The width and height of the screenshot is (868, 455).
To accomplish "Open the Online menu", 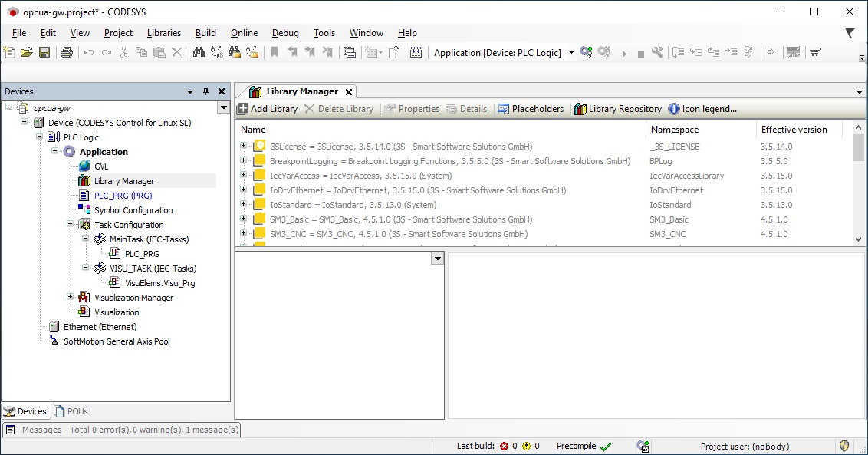I will coord(244,33).
